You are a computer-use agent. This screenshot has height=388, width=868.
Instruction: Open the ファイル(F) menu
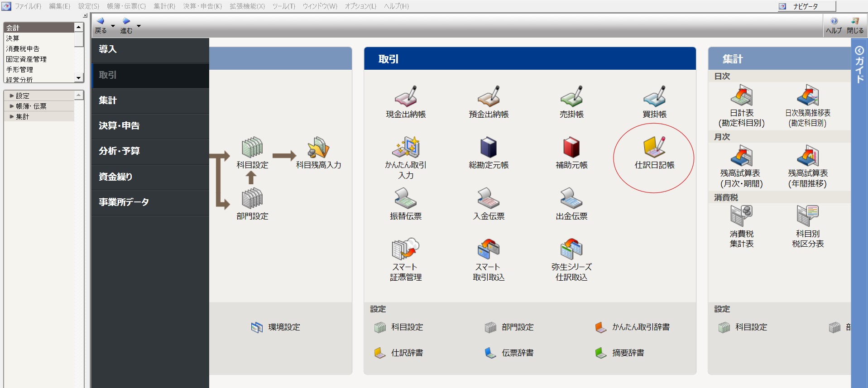coord(28,6)
